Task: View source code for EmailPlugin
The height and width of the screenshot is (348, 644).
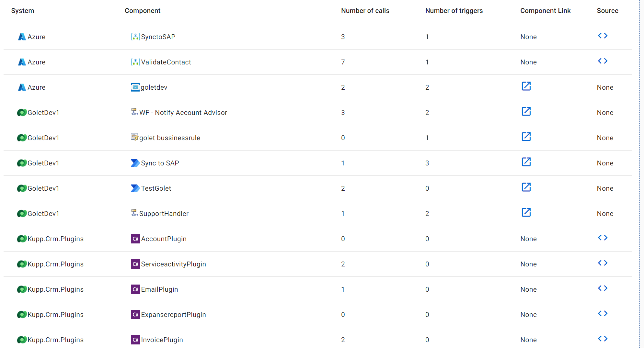Action: coord(603,288)
